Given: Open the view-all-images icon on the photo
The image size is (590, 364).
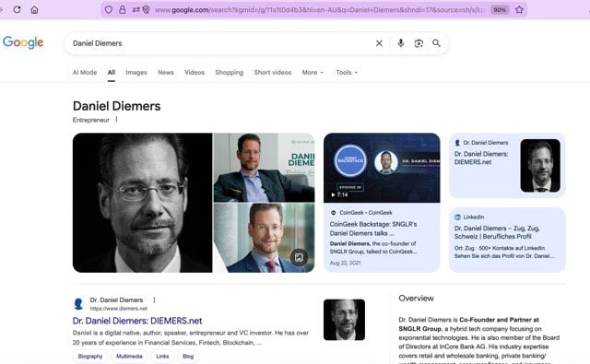Looking at the screenshot, I should [x=299, y=257].
